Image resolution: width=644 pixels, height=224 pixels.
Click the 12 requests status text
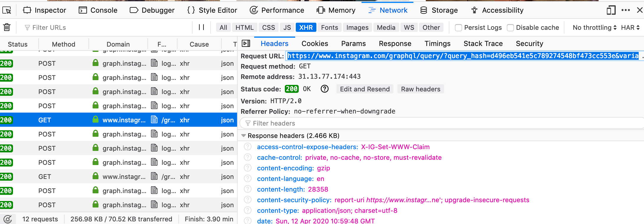[x=40, y=219]
